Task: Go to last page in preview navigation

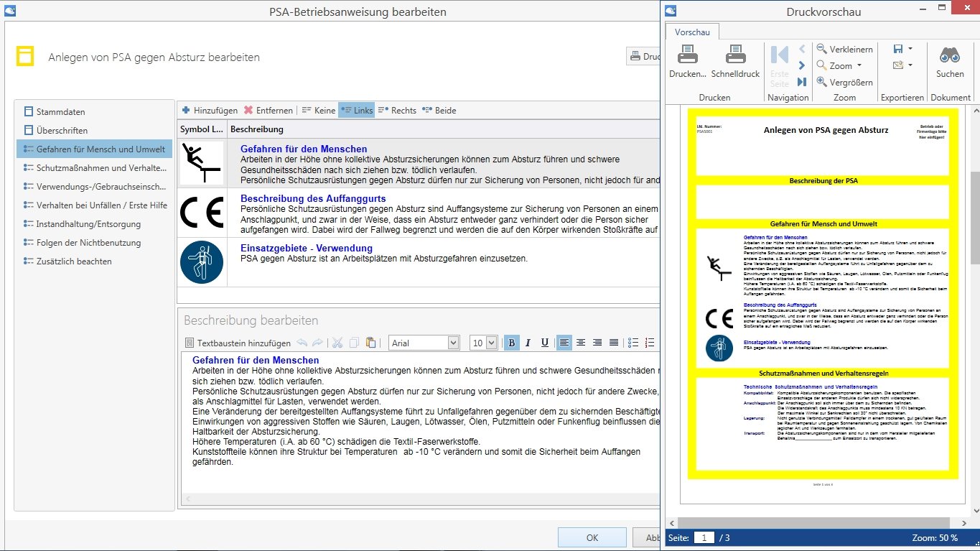Action: [802, 82]
